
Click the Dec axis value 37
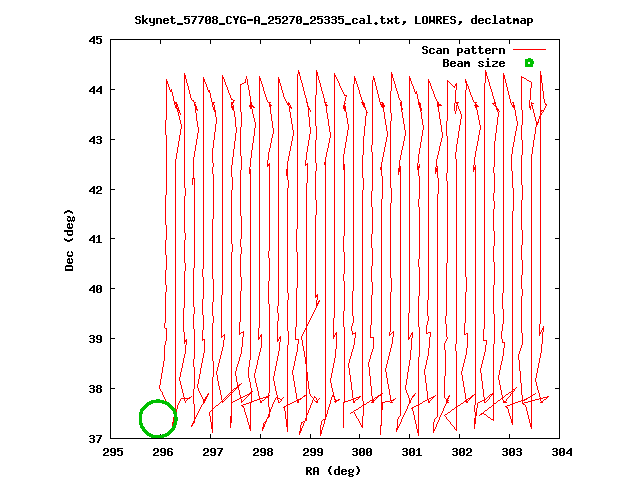[x=96, y=439]
